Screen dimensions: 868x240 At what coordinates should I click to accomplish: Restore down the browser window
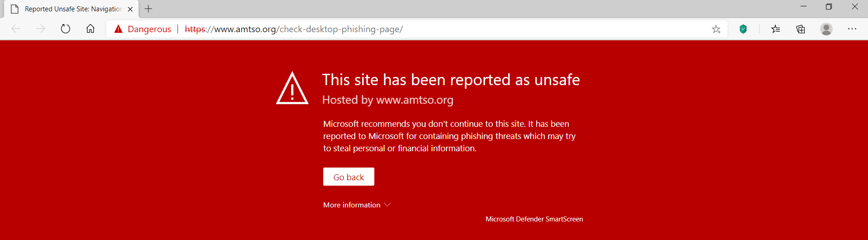(x=829, y=7)
